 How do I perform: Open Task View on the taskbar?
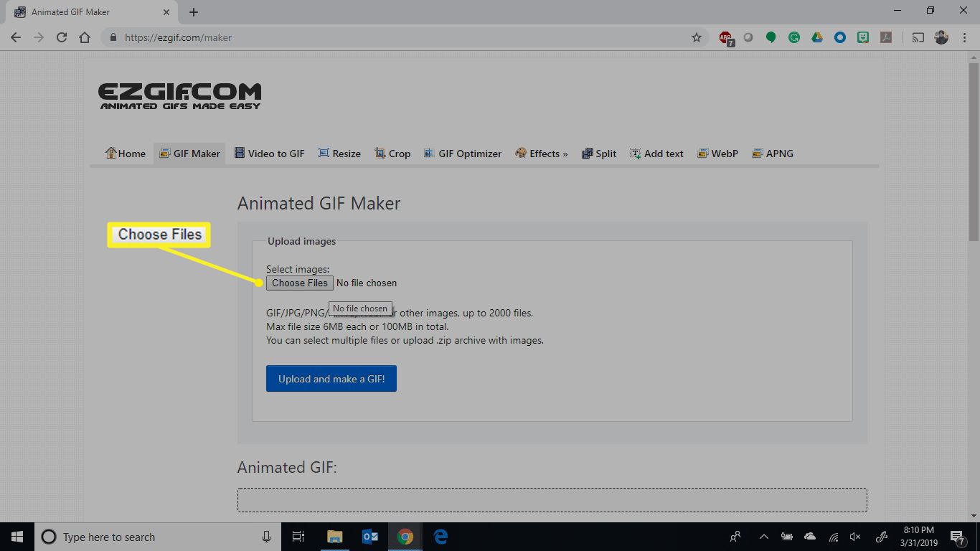(x=299, y=537)
